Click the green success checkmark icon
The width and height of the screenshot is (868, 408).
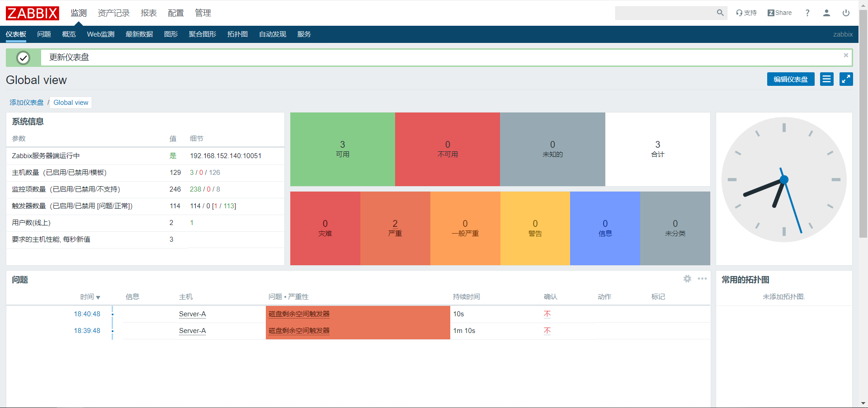click(x=23, y=58)
